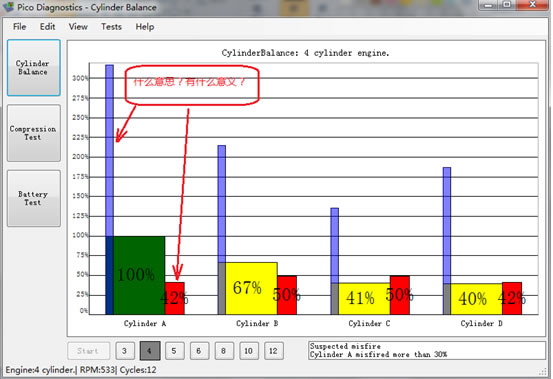Click the Pico Diagnostics title bar icon

pyautogui.click(x=8, y=7)
